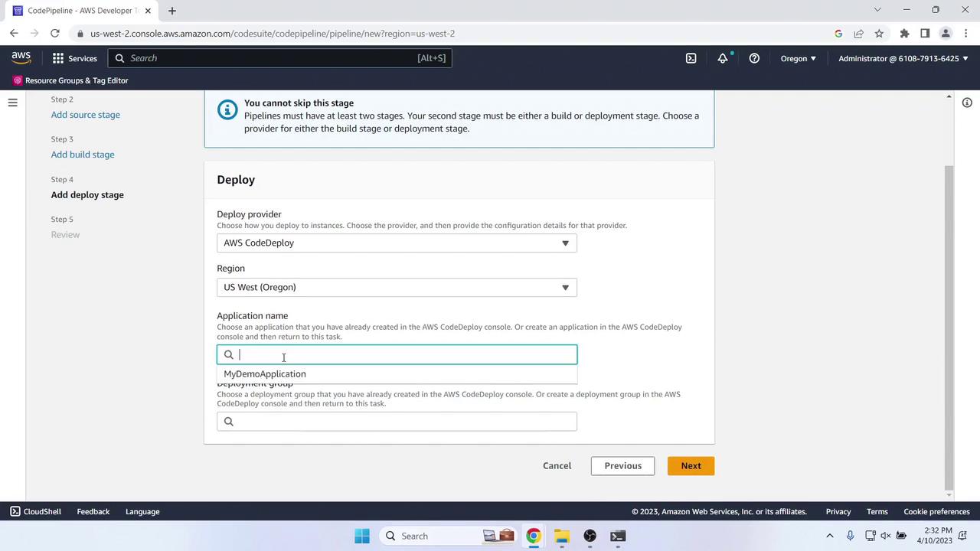This screenshot has height=551, width=980.
Task: Open the Windows Start menu
Action: coord(362,536)
